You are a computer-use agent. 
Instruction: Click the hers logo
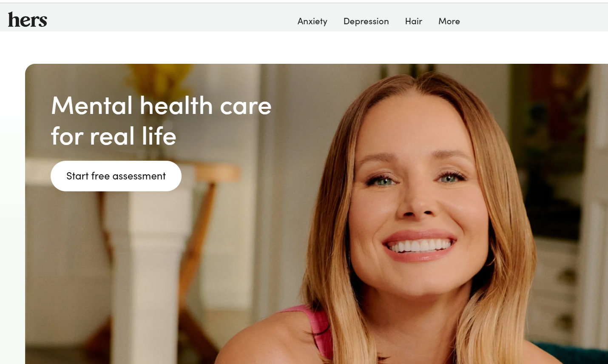(x=28, y=20)
